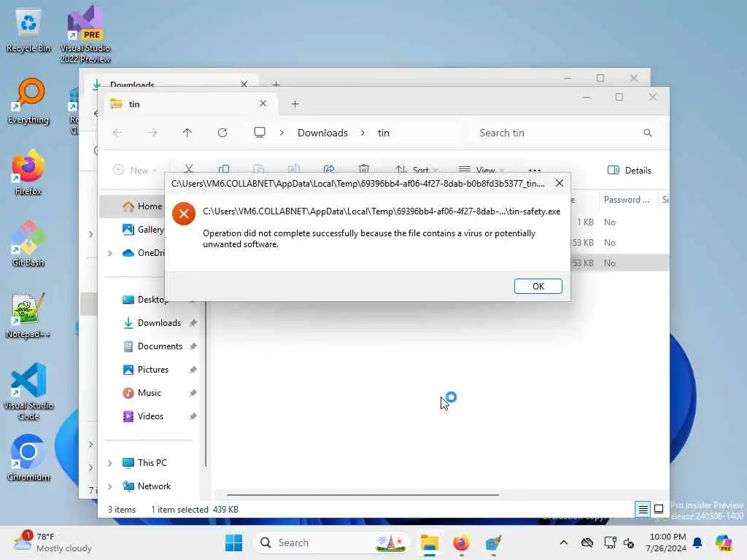Open Visual Studio 2022 Preview shortcut
Image resolution: width=747 pixels, height=560 pixels.
pos(85,34)
